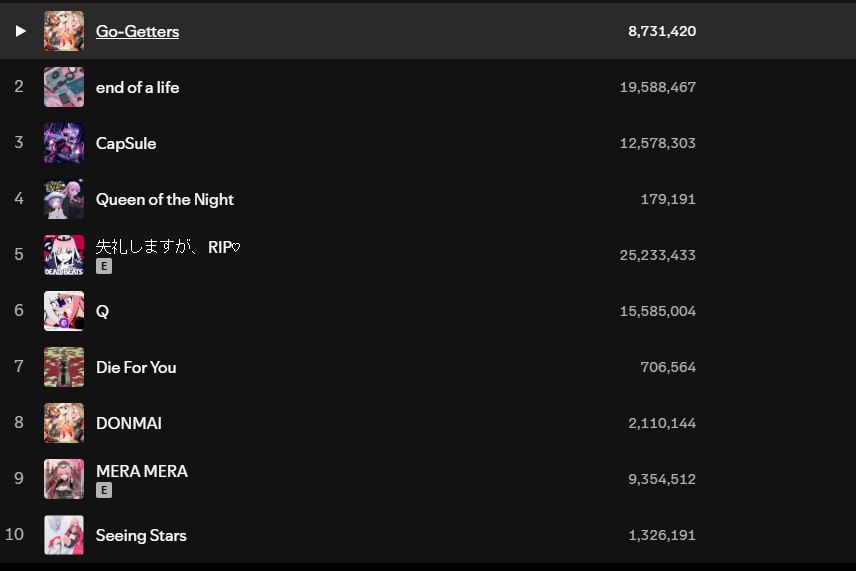Click the CapSule album artwork
856x571 pixels.
click(x=64, y=143)
